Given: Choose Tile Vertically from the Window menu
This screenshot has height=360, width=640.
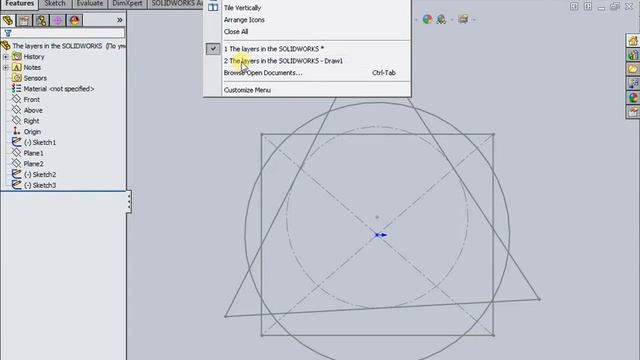Looking at the screenshot, I should [x=242, y=8].
